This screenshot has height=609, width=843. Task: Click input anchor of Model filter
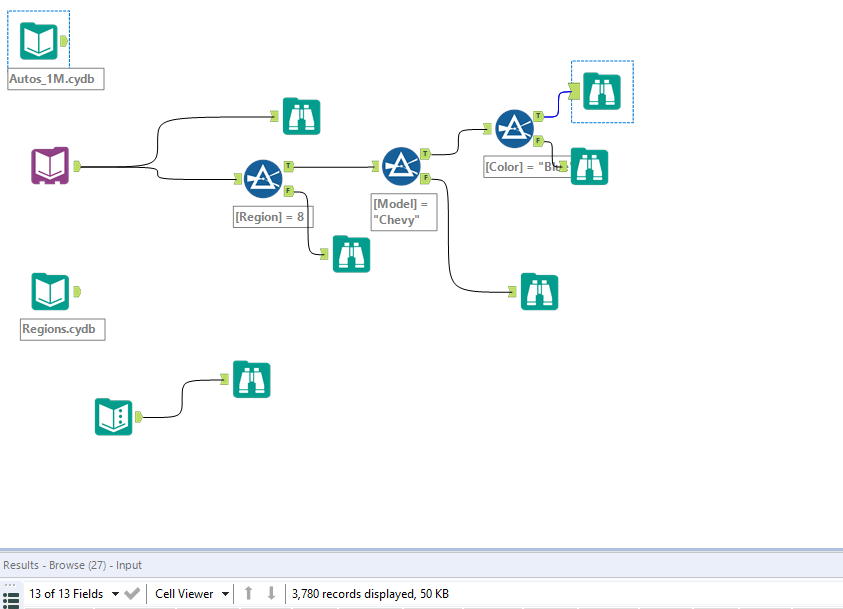coord(376,167)
